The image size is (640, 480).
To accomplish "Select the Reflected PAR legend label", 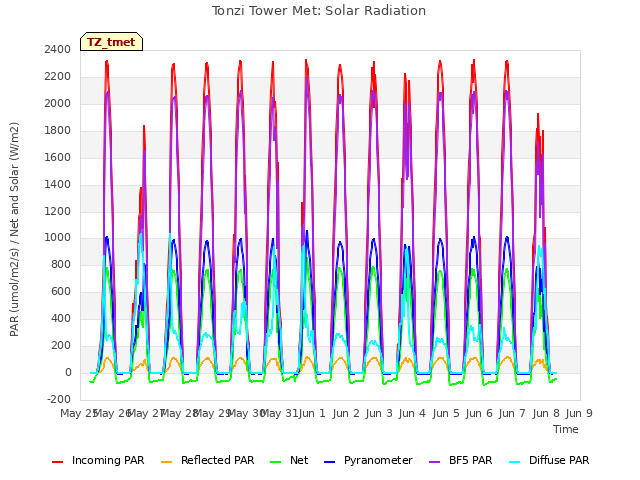I will click(x=218, y=460).
